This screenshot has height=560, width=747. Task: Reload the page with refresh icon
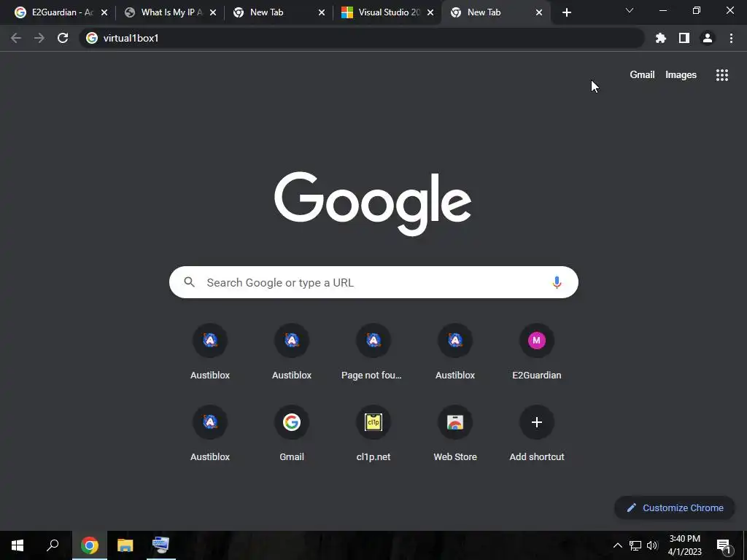click(63, 38)
